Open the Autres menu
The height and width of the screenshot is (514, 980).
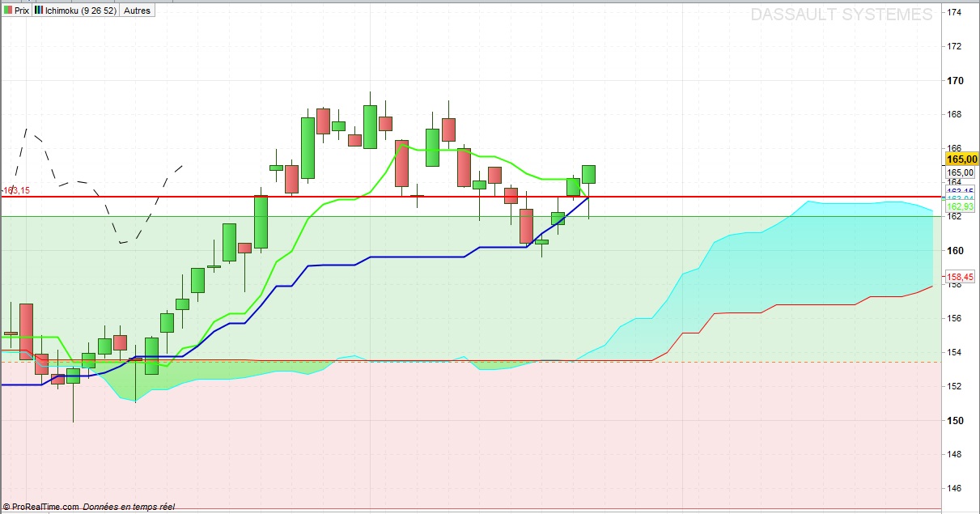137,11
